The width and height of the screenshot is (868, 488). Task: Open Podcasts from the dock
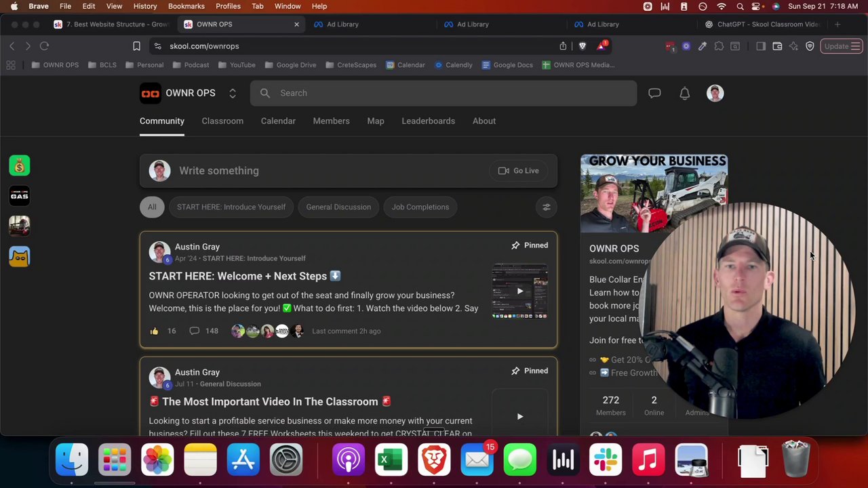(x=349, y=460)
